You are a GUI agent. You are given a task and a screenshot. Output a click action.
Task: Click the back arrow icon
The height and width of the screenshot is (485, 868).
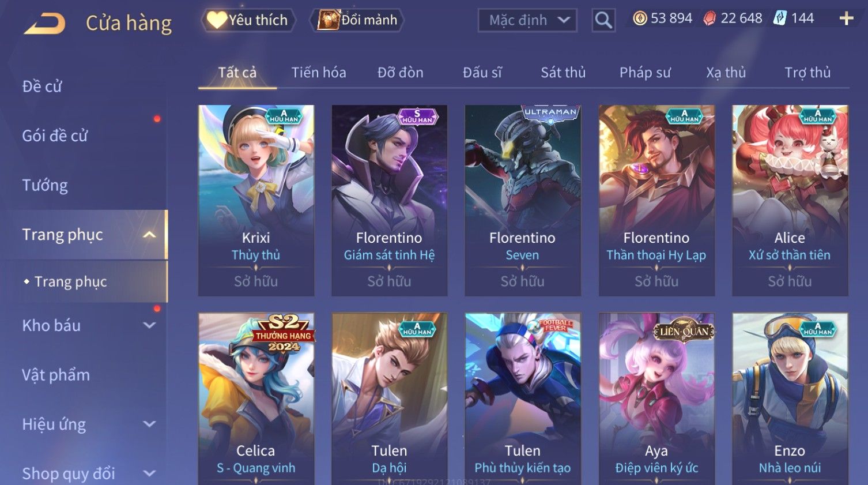click(x=45, y=24)
